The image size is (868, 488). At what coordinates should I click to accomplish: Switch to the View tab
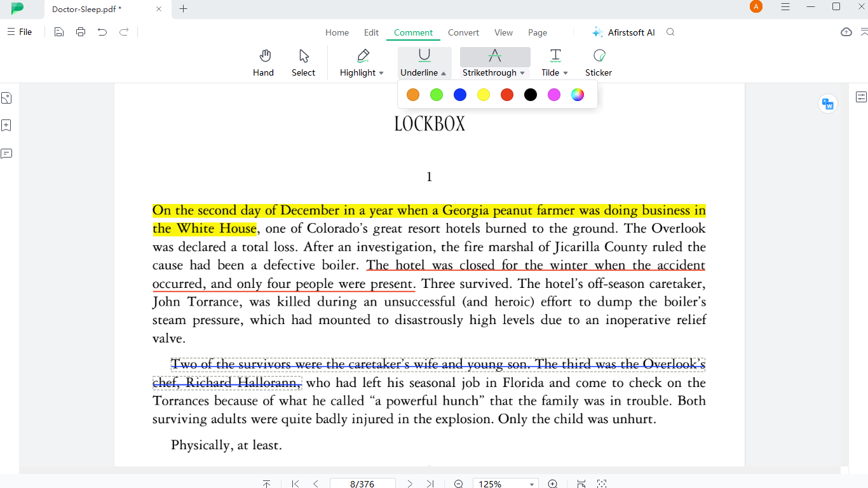(503, 32)
